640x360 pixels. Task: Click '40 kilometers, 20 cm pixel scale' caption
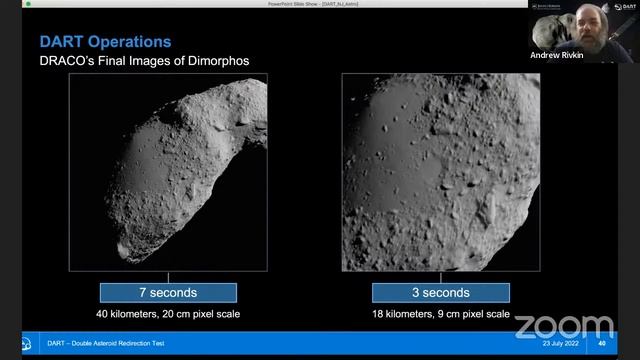pyautogui.click(x=168, y=314)
